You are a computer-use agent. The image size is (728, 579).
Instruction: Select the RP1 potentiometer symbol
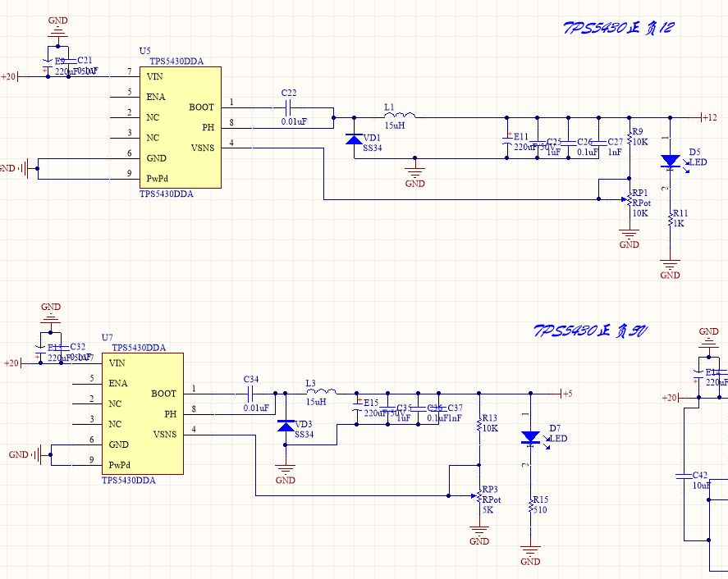tap(628, 201)
